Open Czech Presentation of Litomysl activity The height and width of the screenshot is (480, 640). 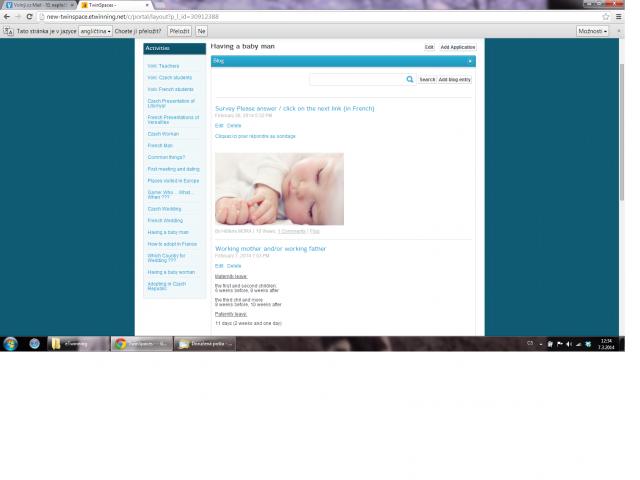(171, 103)
